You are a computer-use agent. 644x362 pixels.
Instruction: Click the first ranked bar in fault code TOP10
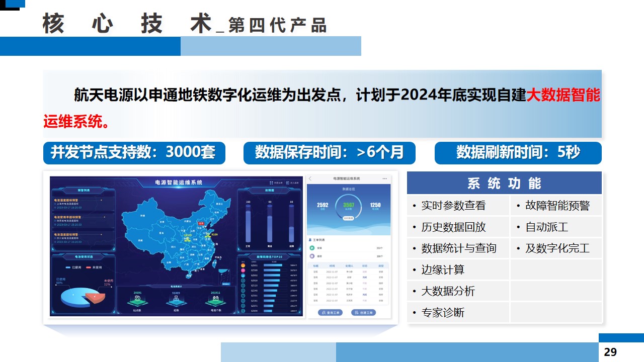(272, 265)
